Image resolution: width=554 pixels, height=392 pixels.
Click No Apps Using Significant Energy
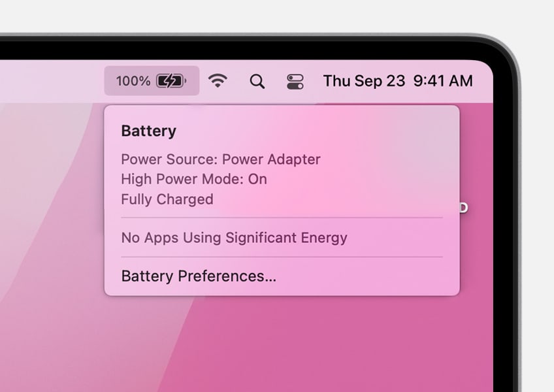pos(234,238)
